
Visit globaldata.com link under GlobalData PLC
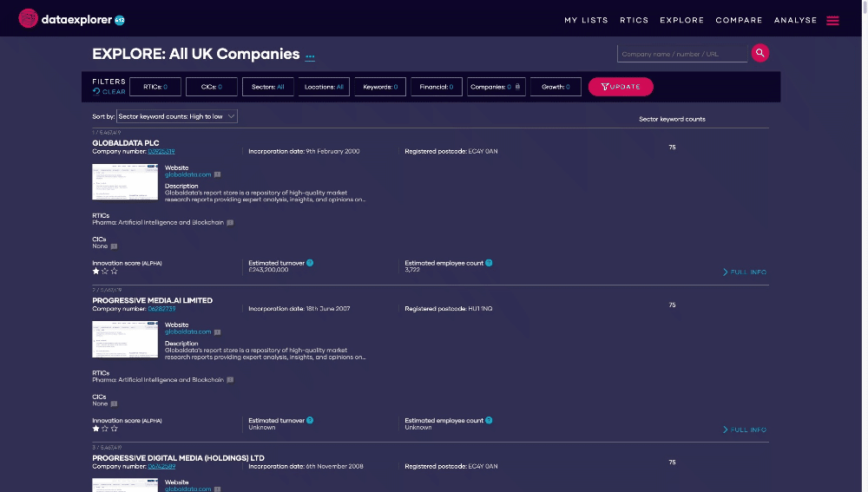[187, 175]
